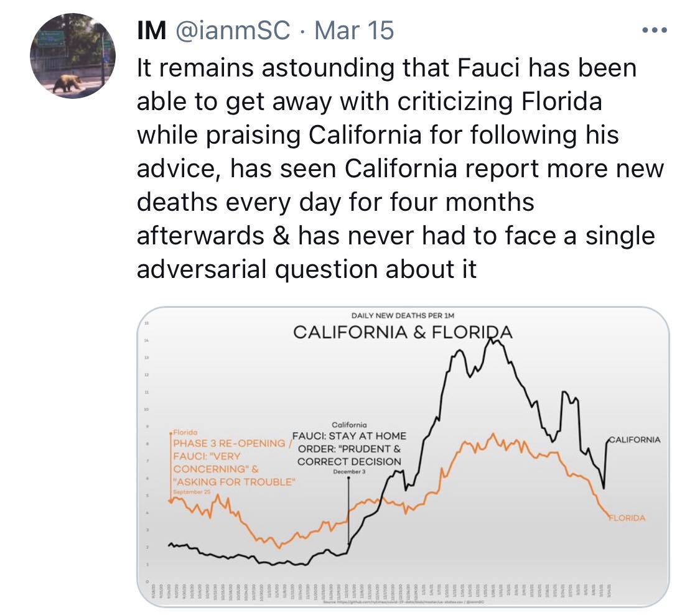Expand the California & Florida chart image
This screenshot has width=700, height=615.
(403, 456)
